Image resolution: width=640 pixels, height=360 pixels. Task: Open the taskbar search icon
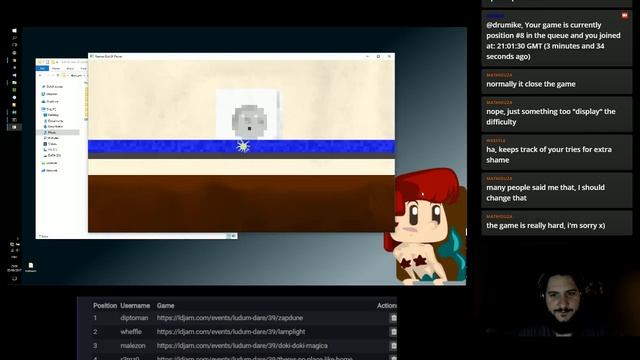pyautogui.click(x=14, y=38)
